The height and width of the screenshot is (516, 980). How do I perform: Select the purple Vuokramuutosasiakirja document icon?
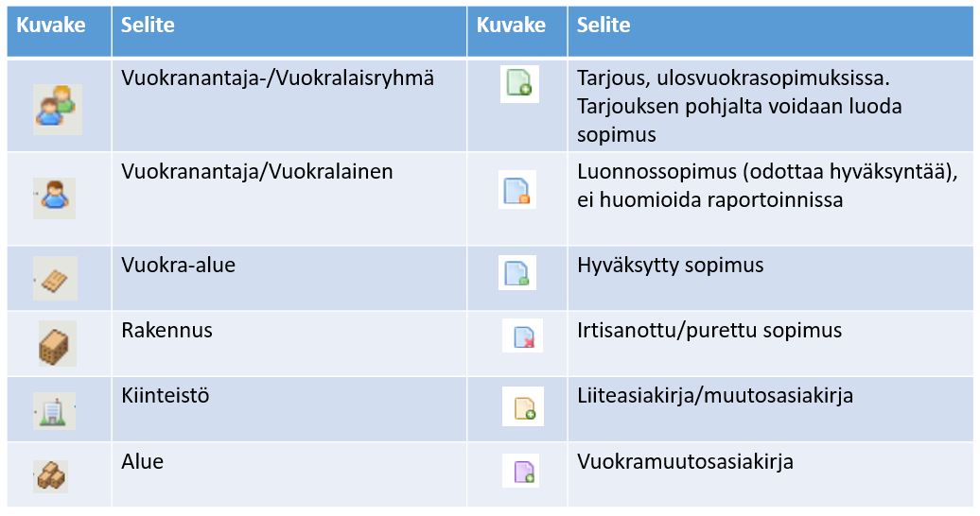(x=522, y=471)
